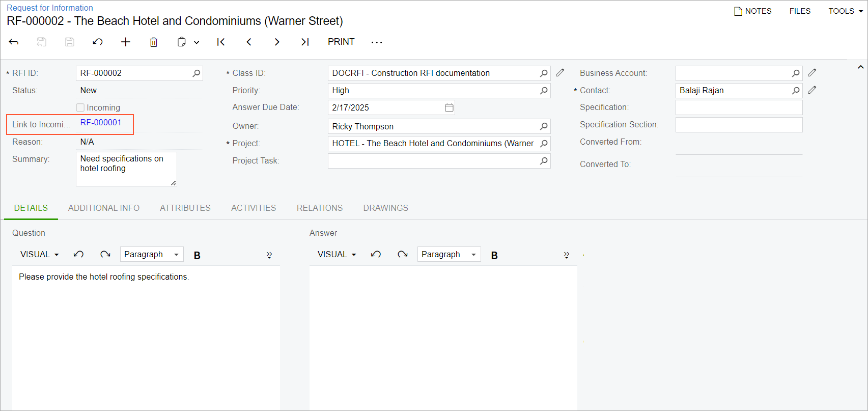Switch to the ADDITIONAL INFO tab
This screenshot has height=411, width=868.
(x=104, y=208)
